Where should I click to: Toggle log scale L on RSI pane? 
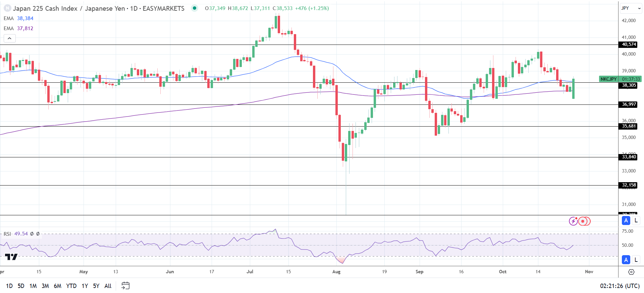coord(636,260)
